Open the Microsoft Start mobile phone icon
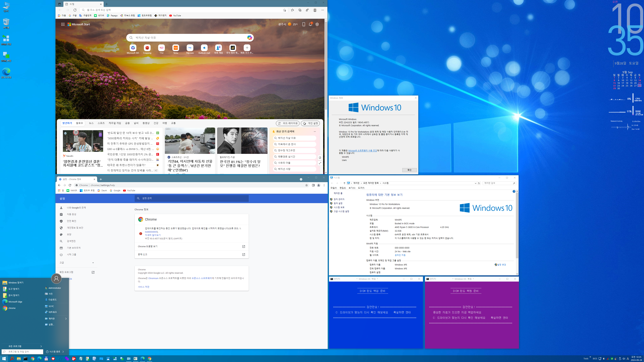 pyautogui.click(x=304, y=24)
